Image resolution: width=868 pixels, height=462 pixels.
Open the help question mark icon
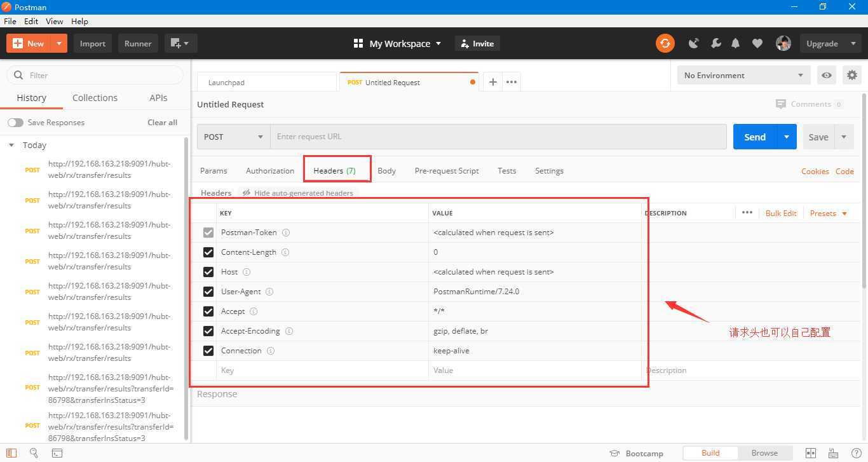(x=857, y=453)
